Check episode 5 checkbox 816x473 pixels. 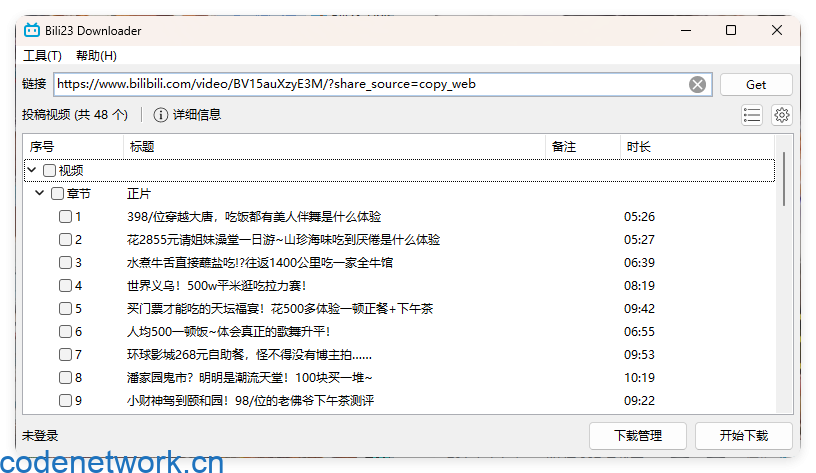(x=66, y=309)
